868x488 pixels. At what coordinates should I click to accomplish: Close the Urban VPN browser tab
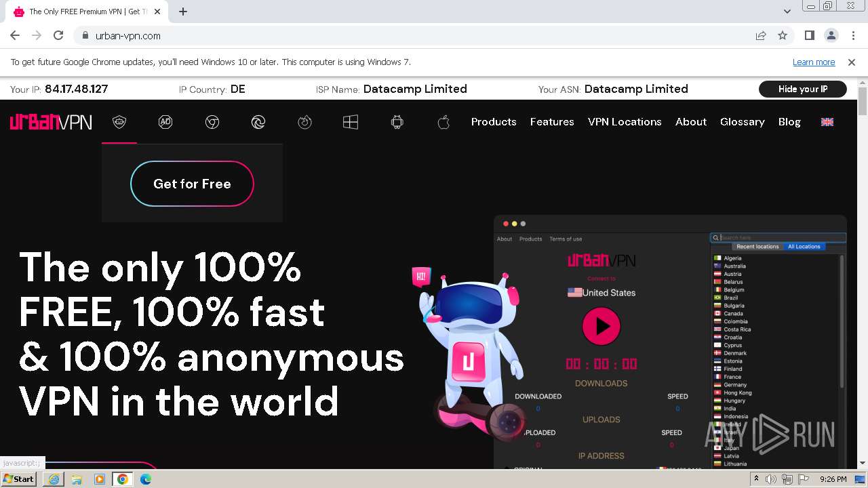tap(157, 12)
